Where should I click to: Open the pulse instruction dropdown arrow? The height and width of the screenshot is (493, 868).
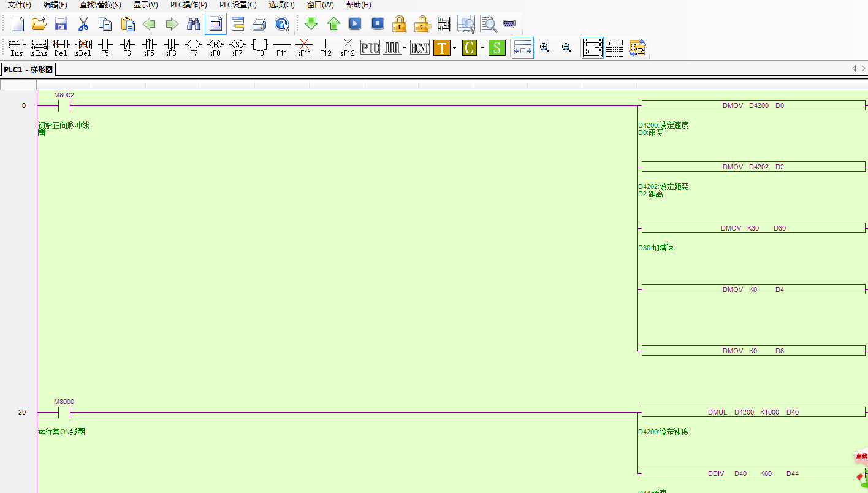(405, 48)
